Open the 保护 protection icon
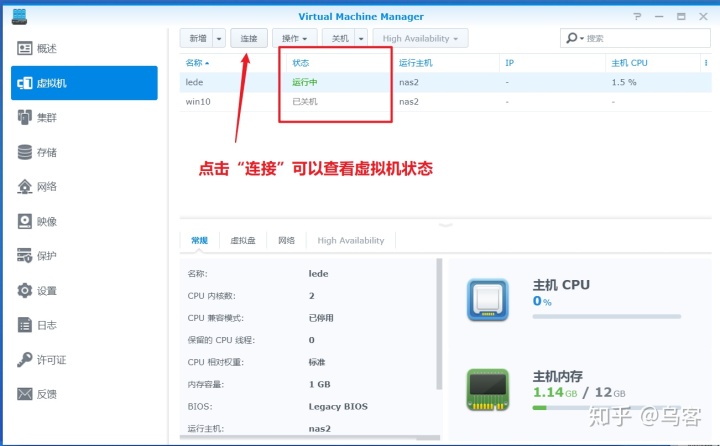This screenshot has width=720, height=446. tap(25, 255)
